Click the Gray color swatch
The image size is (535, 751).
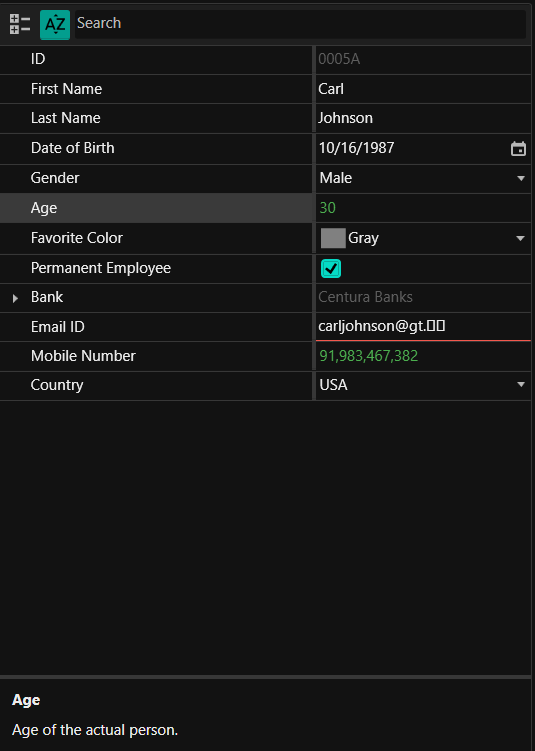point(333,238)
